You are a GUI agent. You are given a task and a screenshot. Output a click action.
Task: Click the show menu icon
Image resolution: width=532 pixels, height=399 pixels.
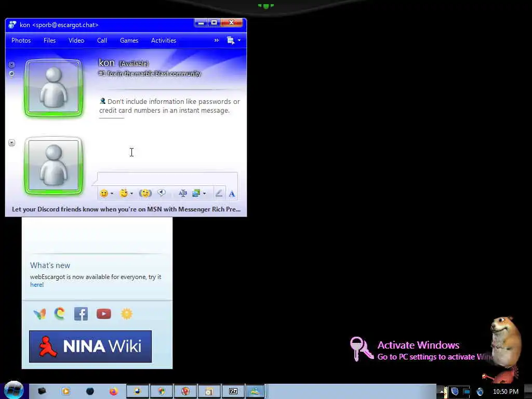click(x=230, y=41)
